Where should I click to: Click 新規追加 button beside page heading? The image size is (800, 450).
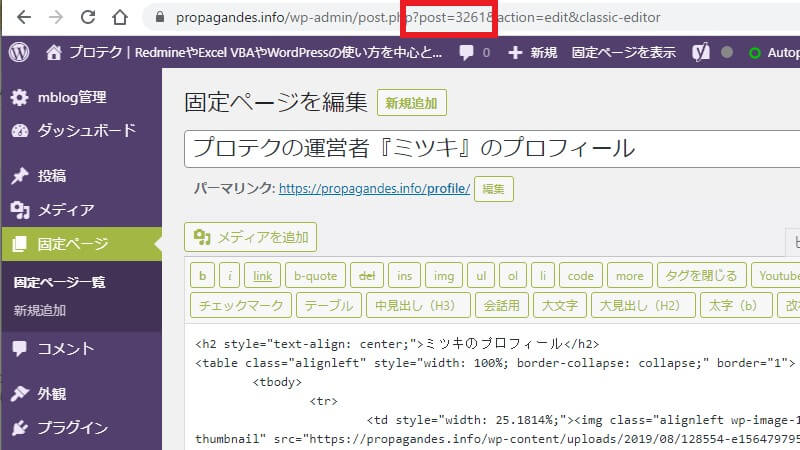(412, 102)
